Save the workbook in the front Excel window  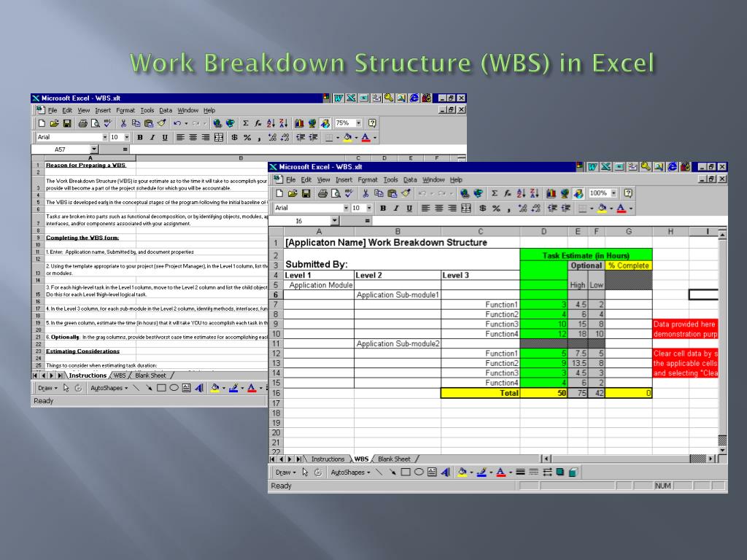point(306,193)
